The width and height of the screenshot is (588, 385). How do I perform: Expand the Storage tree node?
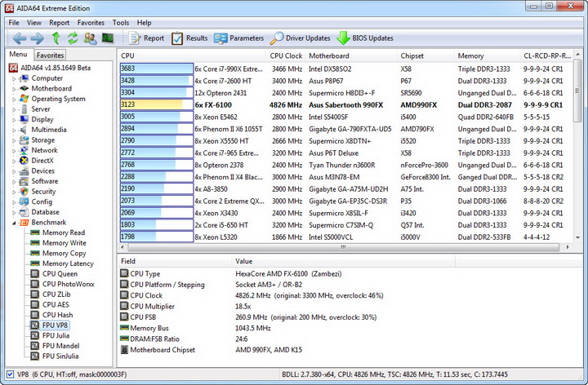coord(14,140)
